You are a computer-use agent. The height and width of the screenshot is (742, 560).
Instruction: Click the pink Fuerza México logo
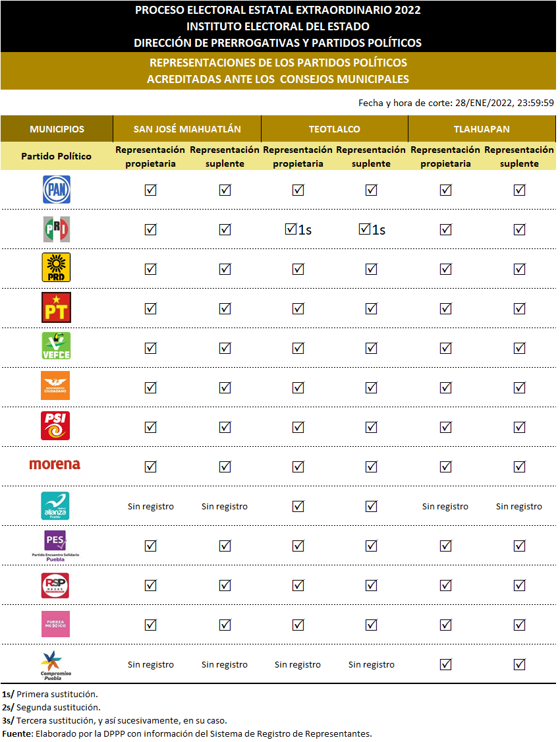point(55,623)
